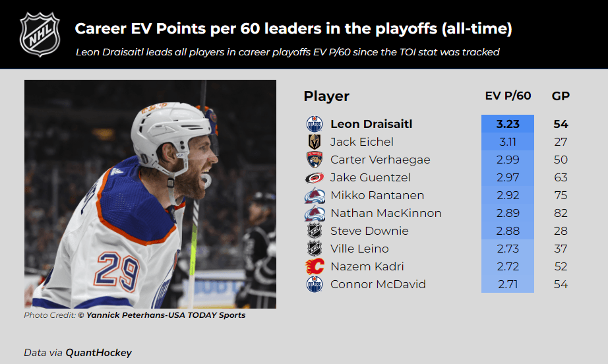The image size is (608, 364).
Task: Click the Player column header
Action: click(x=326, y=96)
